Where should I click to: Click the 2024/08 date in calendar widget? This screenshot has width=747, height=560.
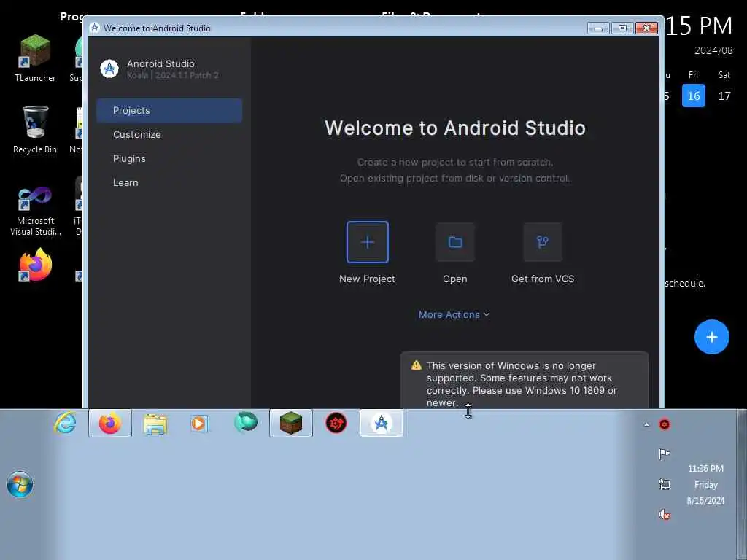click(713, 50)
